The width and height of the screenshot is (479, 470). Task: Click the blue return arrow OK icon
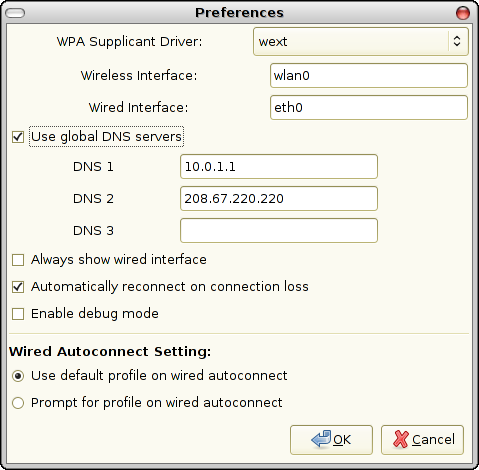[321, 439]
